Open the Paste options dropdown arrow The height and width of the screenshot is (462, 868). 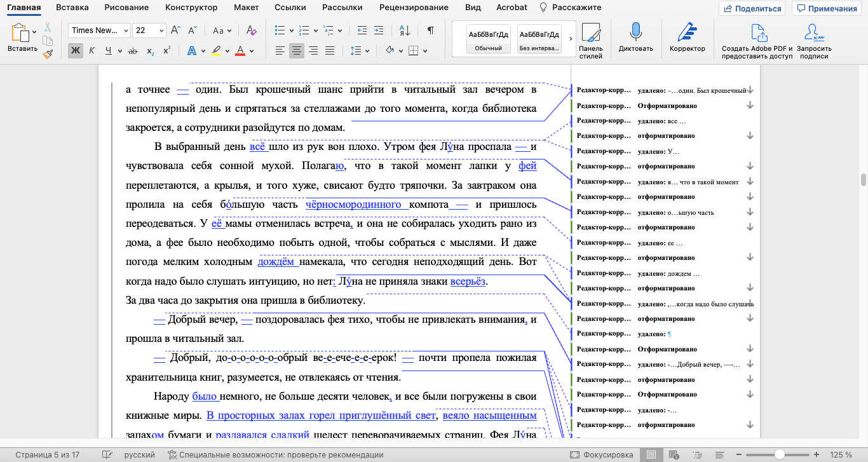click(x=34, y=31)
